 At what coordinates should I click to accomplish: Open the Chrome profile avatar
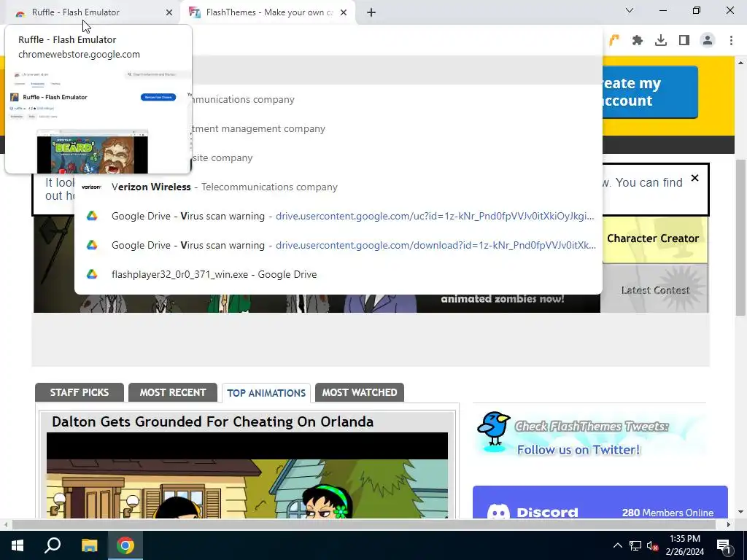tap(708, 41)
